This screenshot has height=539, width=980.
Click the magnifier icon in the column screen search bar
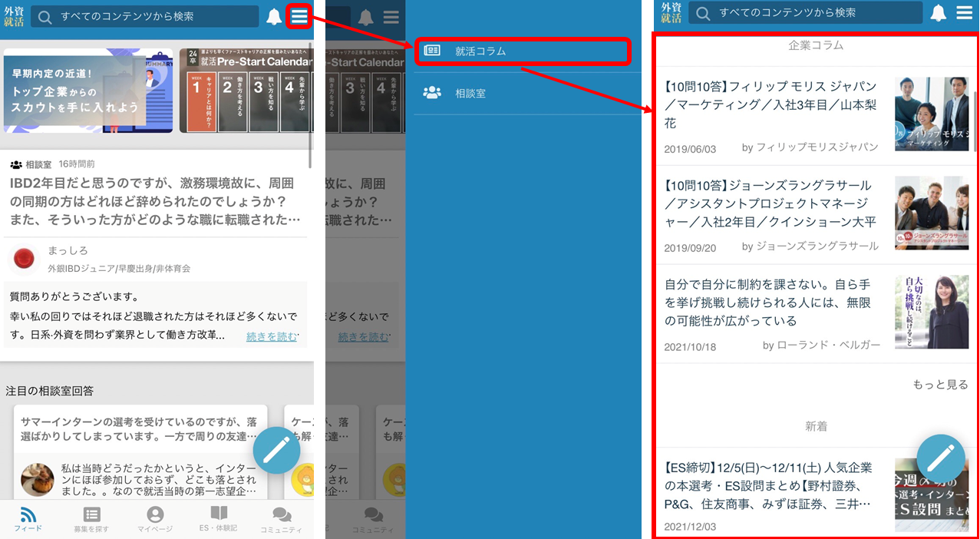pos(704,13)
